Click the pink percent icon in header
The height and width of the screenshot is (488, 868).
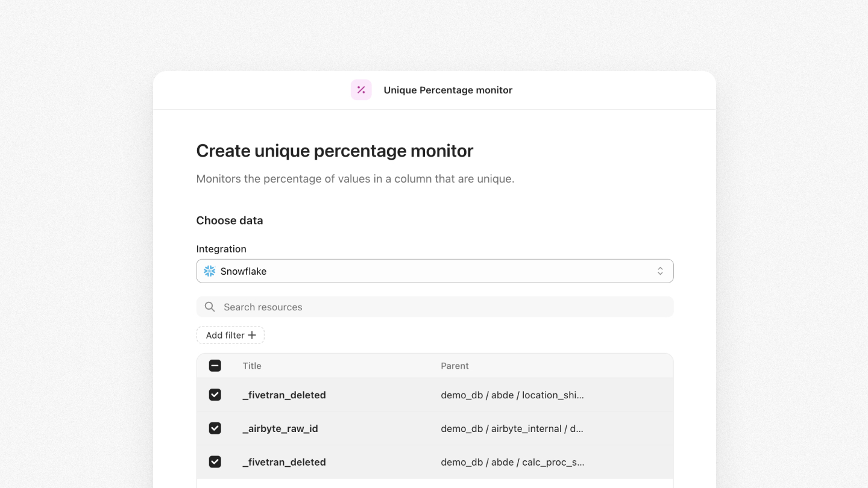(361, 90)
